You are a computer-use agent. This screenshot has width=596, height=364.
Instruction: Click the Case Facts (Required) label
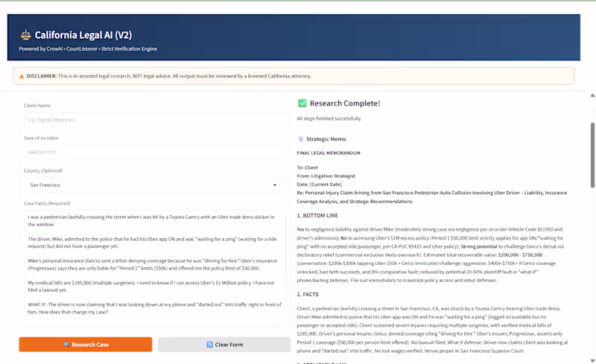pyautogui.click(x=47, y=203)
